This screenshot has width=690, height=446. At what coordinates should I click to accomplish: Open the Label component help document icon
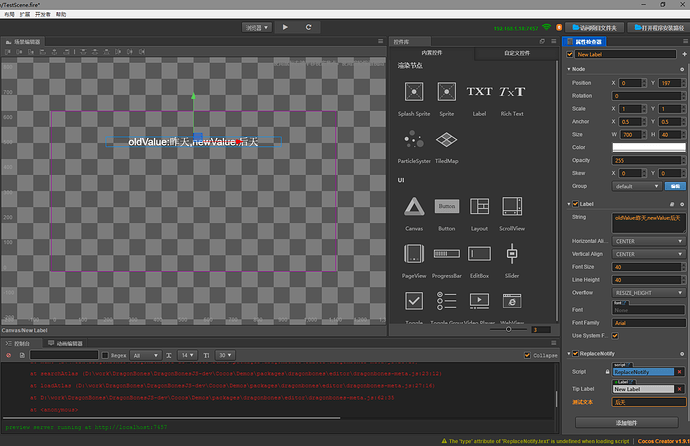click(x=672, y=204)
